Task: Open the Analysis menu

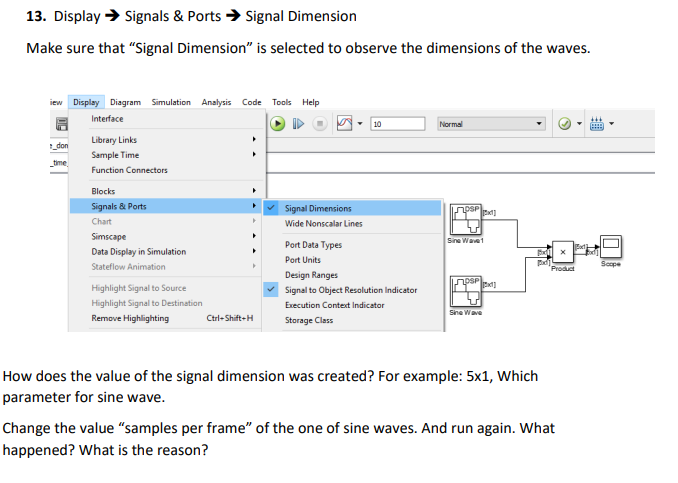Action: pos(216,102)
